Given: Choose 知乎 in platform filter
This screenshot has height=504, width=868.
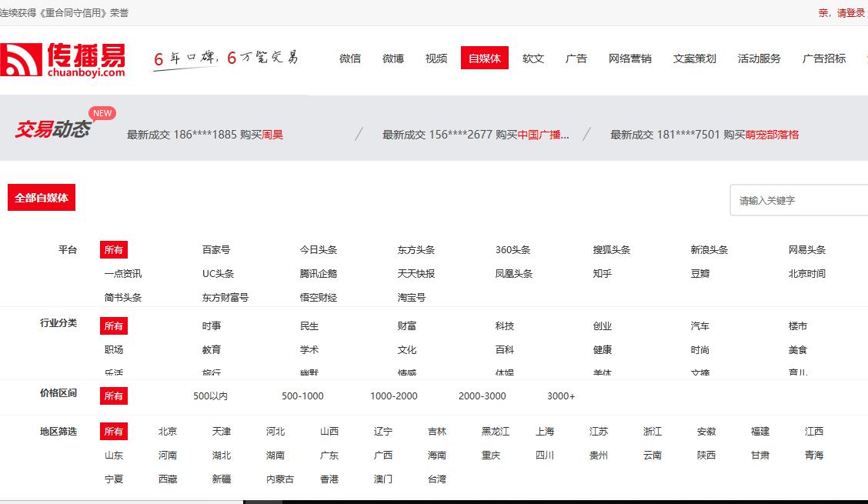Looking at the screenshot, I should tap(603, 274).
